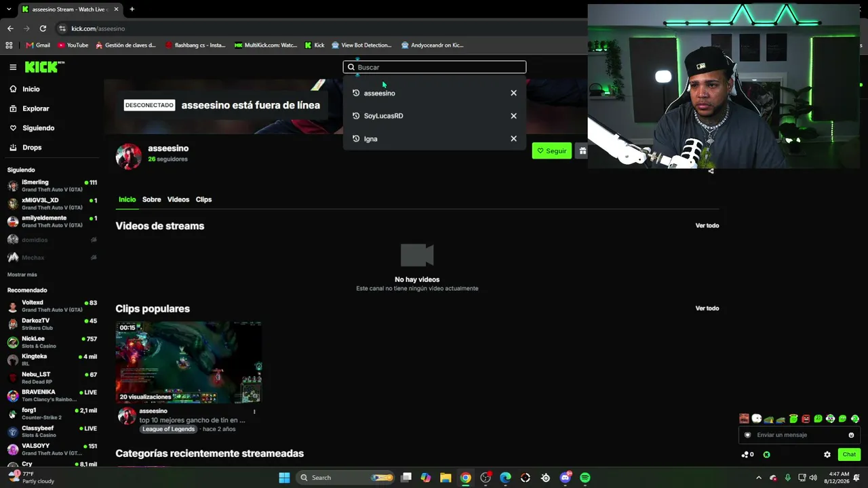
Task: Focus the Buscar search field
Action: click(435, 67)
